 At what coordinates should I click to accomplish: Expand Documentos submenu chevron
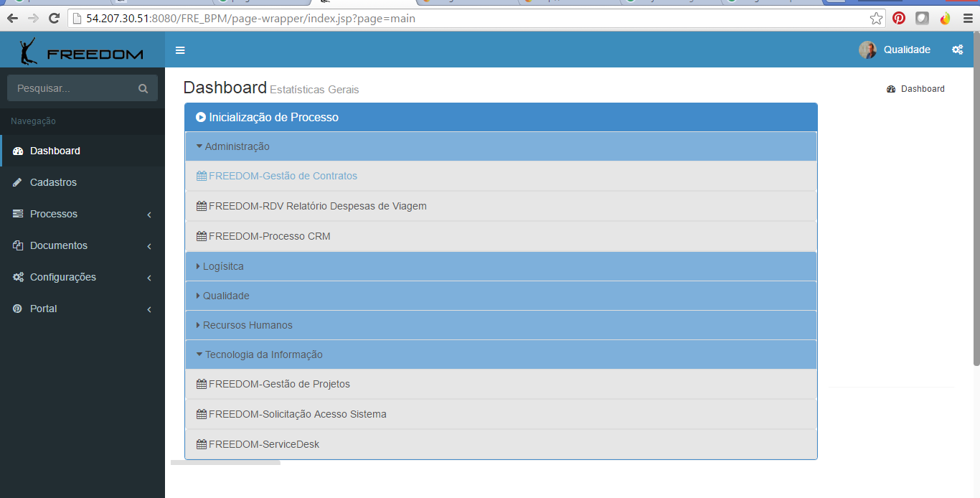point(149,246)
